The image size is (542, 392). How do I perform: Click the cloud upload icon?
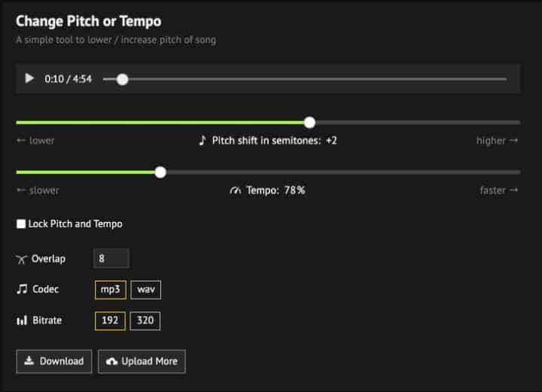pyautogui.click(x=111, y=362)
